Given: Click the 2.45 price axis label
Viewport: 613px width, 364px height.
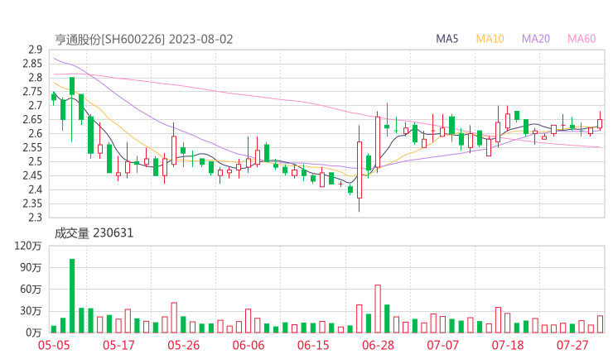Looking at the screenshot, I should 32,175.
